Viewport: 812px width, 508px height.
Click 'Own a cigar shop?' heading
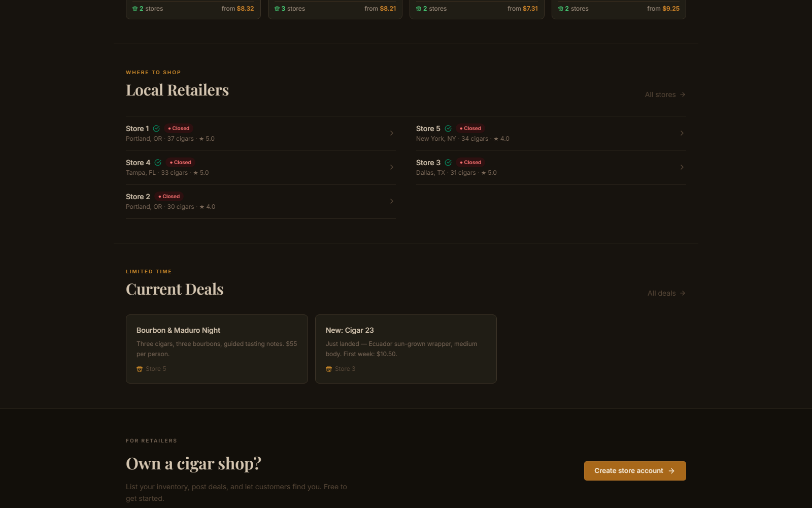(x=193, y=463)
